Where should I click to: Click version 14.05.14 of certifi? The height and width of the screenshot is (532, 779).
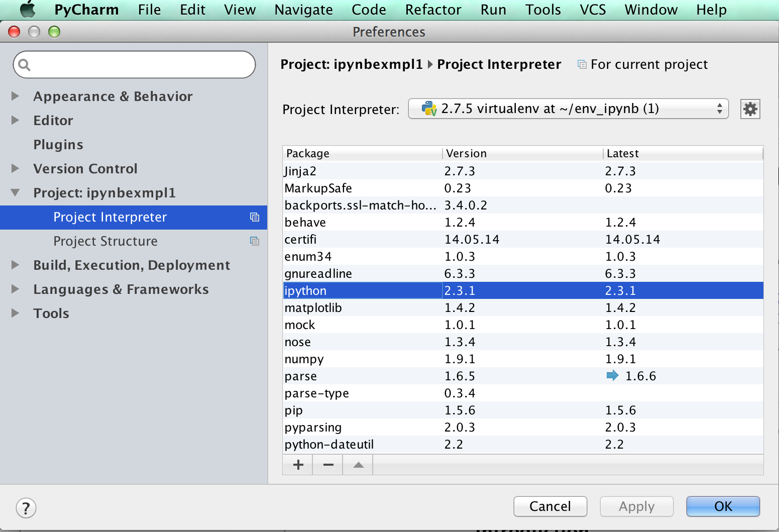click(x=472, y=239)
